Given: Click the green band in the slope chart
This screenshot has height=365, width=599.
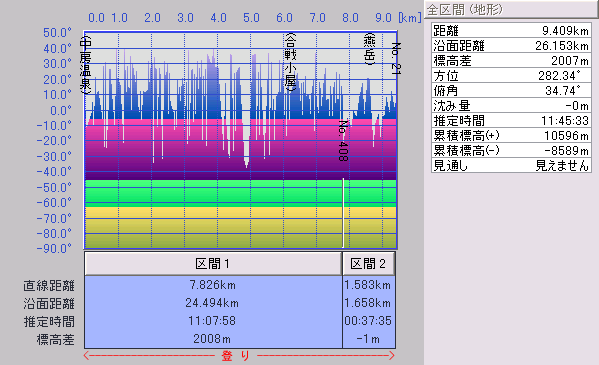Looking at the screenshot, I should [240, 193].
